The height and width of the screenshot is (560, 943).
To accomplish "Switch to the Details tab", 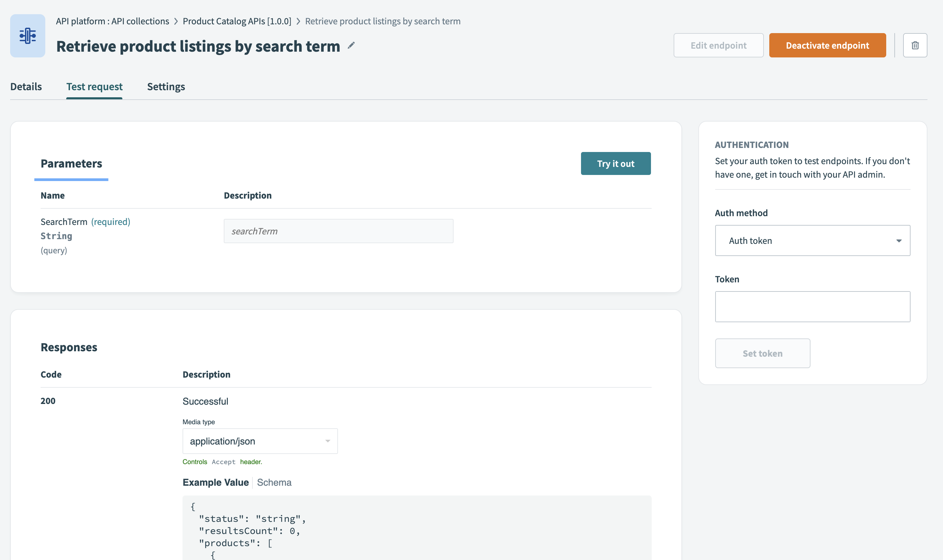I will tap(26, 86).
